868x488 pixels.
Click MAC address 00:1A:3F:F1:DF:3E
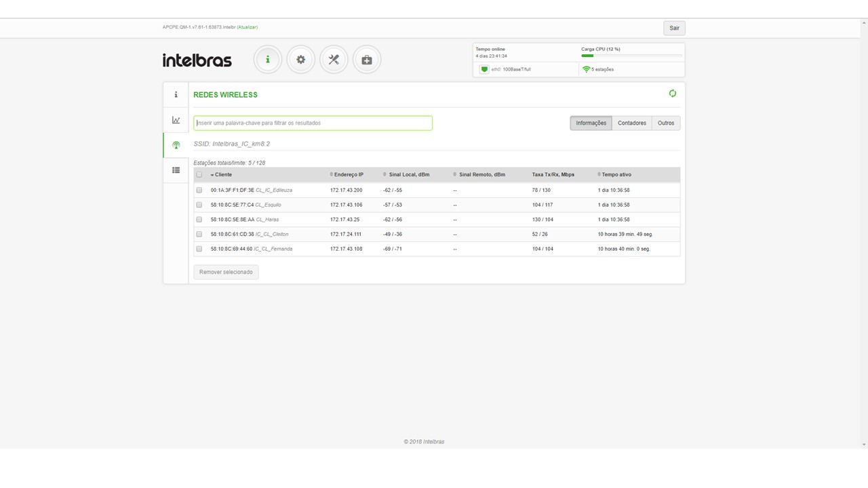(x=232, y=190)
